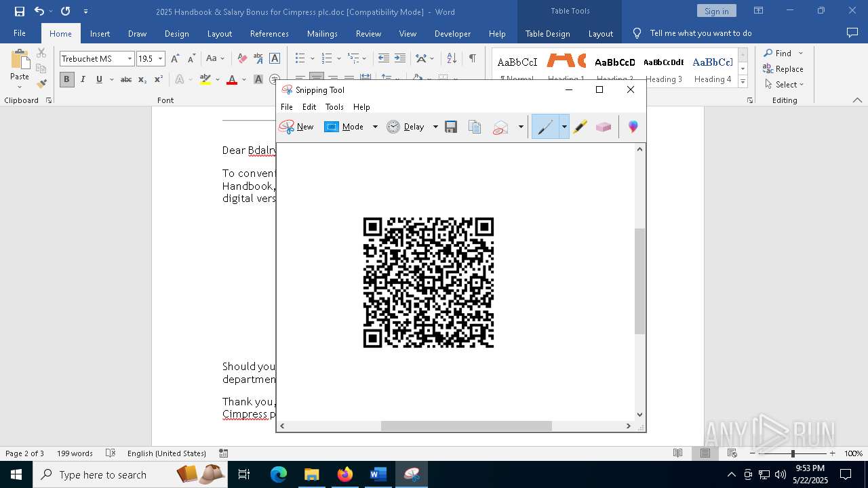Image resolution: width=868 pixels, height=488 pixels.
Task: Open the File tab in Word
Action: (x=20, y=33)
